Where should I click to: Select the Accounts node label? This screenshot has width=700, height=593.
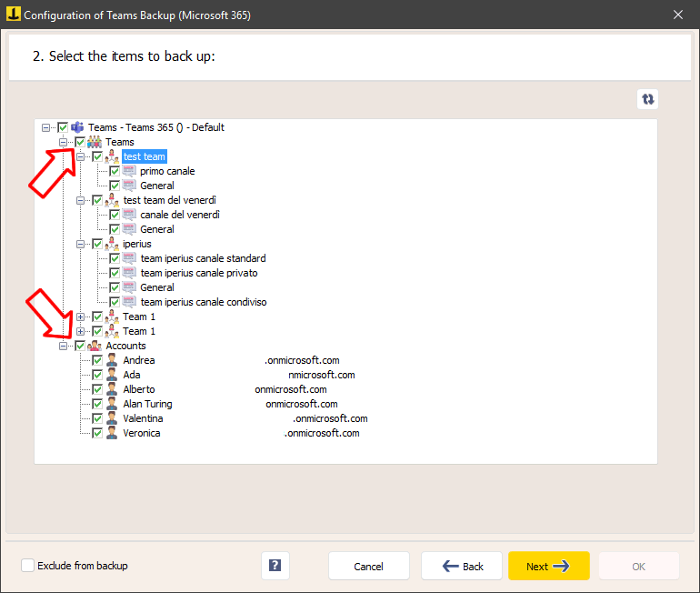pos(125,346)
